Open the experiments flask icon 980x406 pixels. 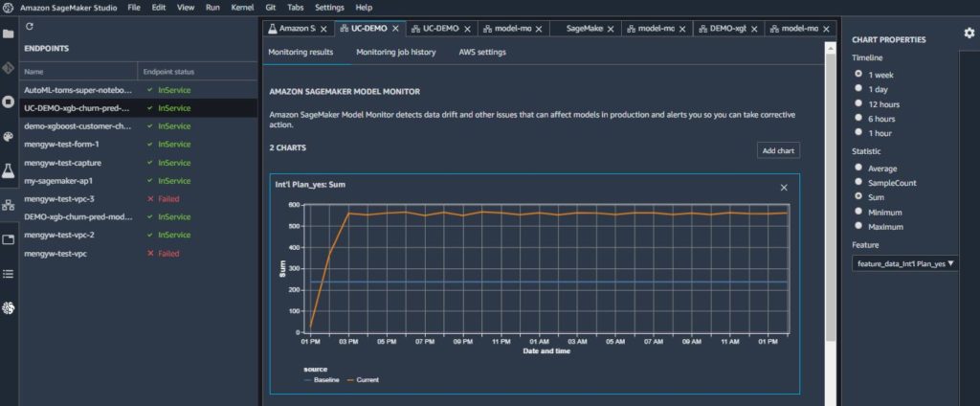pyautogui.click(x=9, y=169)
